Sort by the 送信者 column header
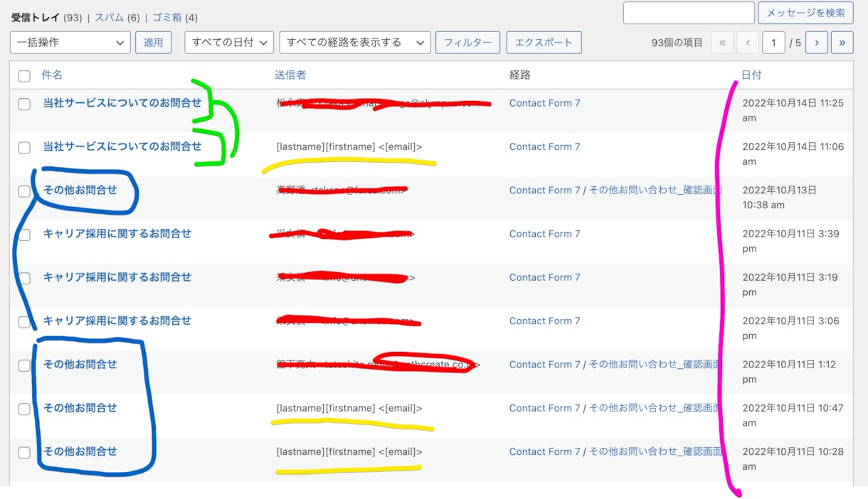Image resolution: width=868 pixels, height=499 pixels. tap(290, 75)
